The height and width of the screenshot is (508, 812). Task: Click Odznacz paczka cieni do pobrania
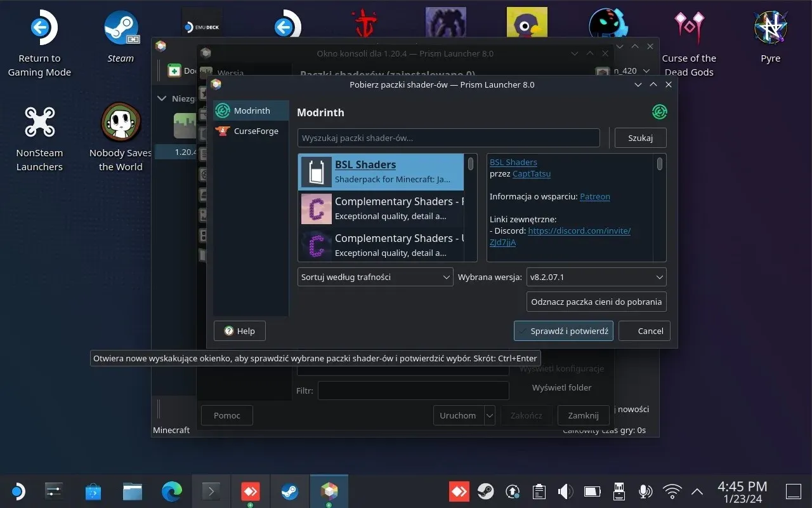click(x=596, y=302)
